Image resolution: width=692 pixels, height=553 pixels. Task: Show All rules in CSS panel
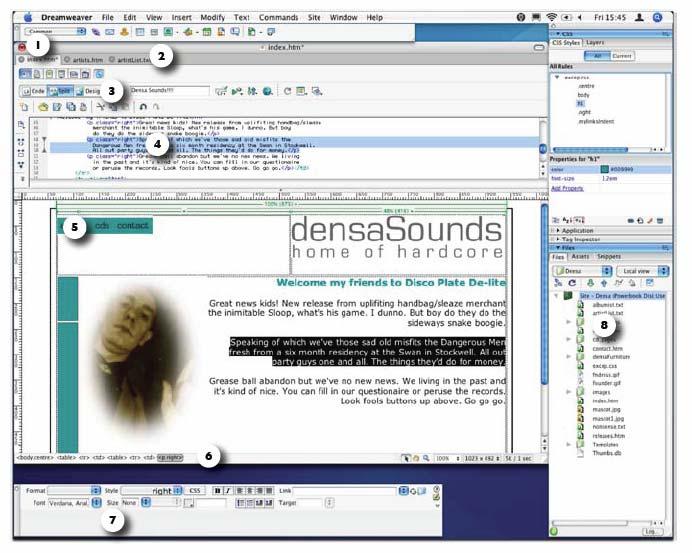pyautogui.click(x=597, y=56)
